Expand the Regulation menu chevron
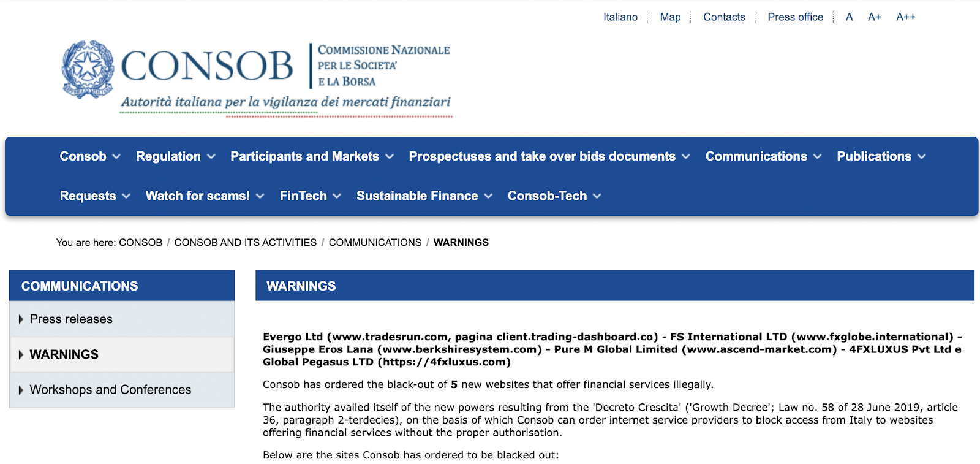980x464 pixels. tap(211, 157)
